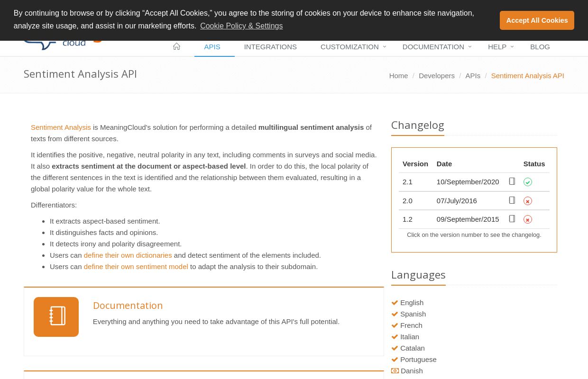Click the 'Sentiment Analysis API' page title
This screenshot has height=379, width=588.
tap(80, 74)
